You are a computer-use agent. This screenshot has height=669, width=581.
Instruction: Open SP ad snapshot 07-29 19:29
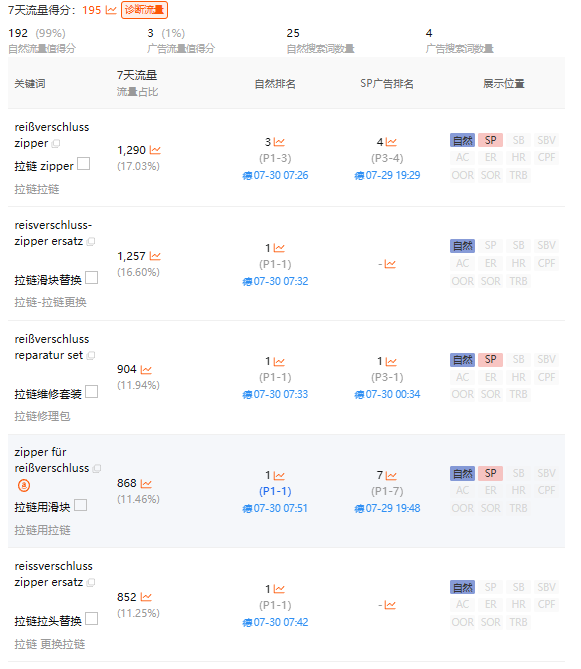(387, 175)
